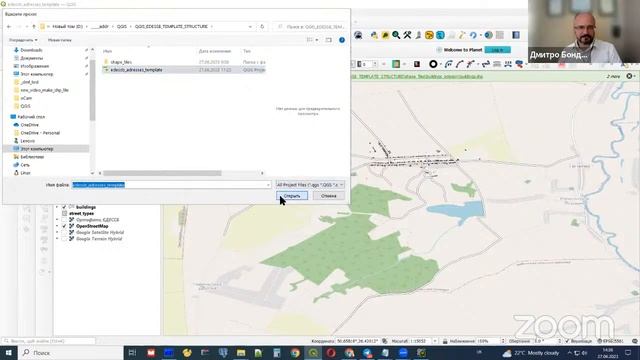Open the Windows Start menu
This screenshot has width=640, height=360.
tap(9, 353)
